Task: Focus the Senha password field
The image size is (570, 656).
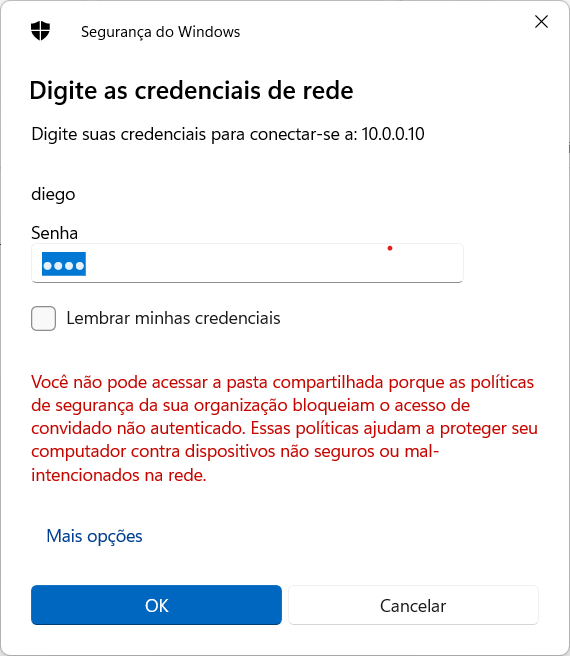Action: 247,263
